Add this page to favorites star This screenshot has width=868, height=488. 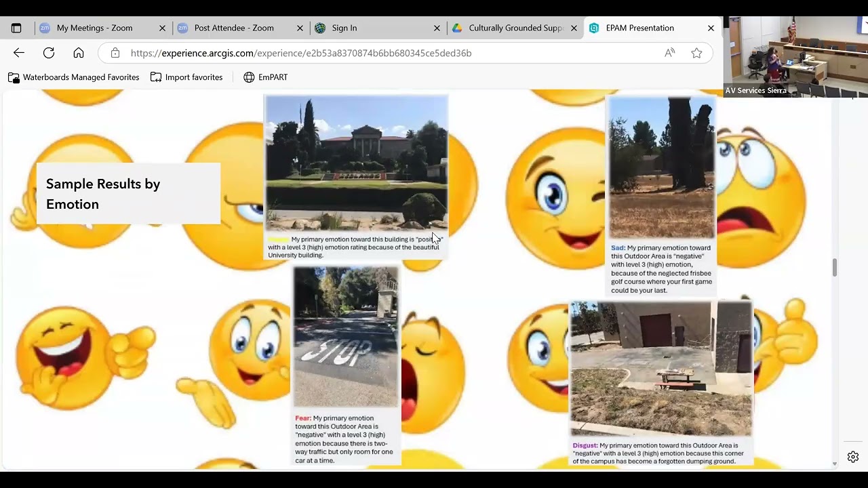696,53
